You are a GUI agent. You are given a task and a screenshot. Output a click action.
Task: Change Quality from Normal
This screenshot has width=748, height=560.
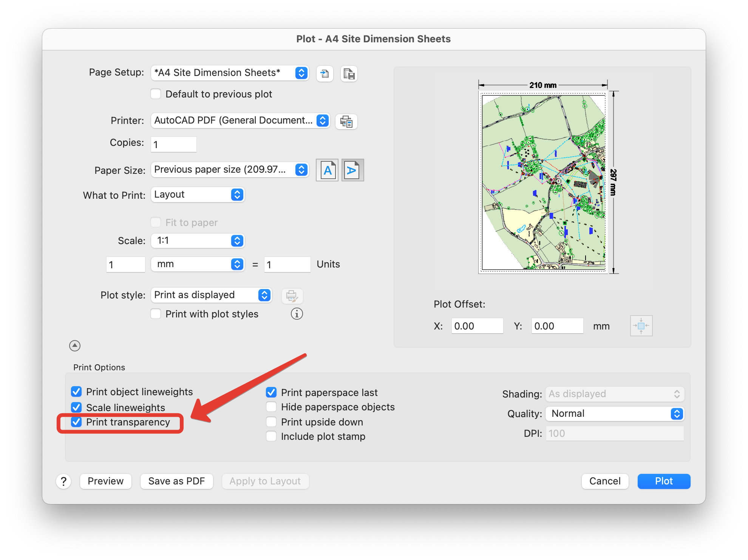click(615, 413)
